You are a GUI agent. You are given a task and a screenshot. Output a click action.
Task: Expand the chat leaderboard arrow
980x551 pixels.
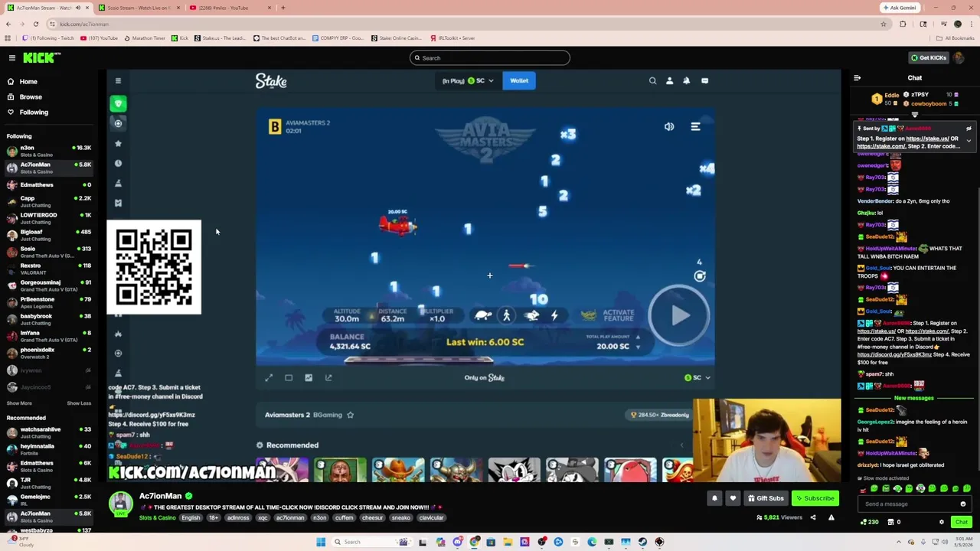point(915,115)
